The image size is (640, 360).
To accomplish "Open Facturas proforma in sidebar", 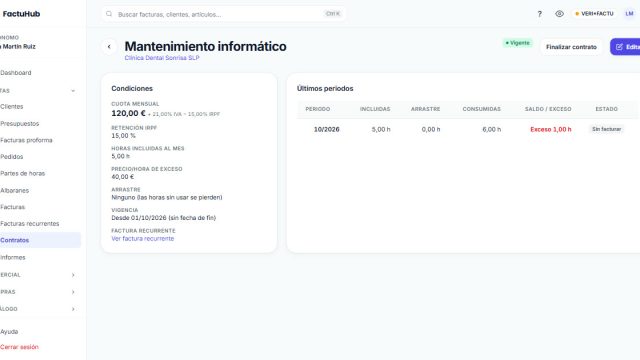I will 26,140.
